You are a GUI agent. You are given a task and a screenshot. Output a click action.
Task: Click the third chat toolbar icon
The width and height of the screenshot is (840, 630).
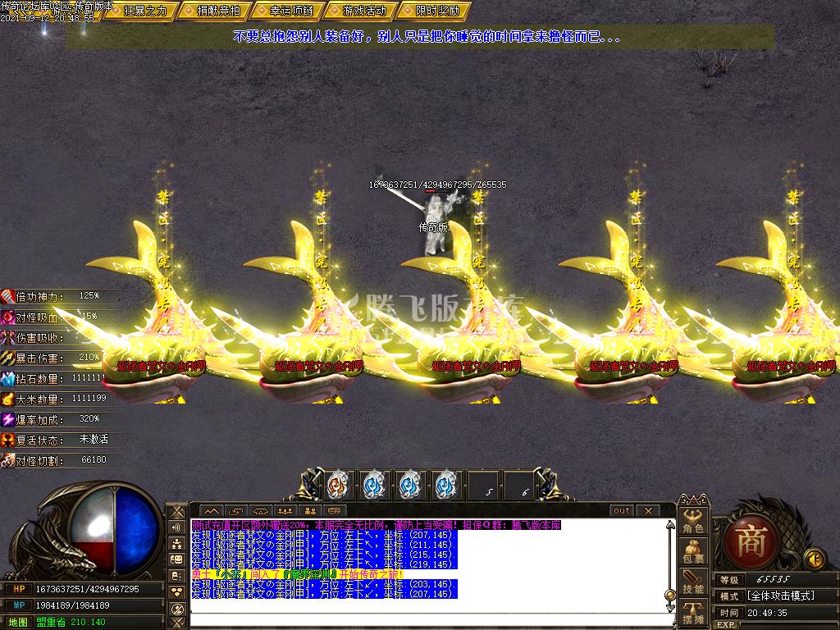pos(260,511)
